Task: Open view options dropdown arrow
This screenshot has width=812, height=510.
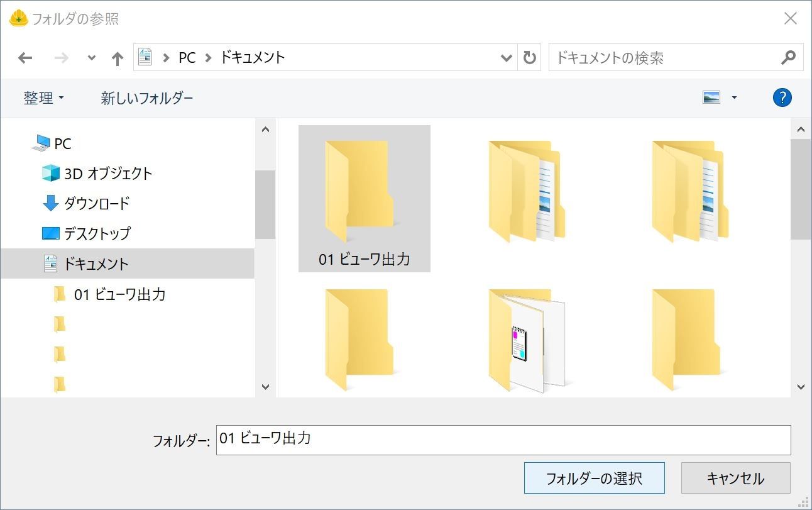Action: [x=734, y=97]
